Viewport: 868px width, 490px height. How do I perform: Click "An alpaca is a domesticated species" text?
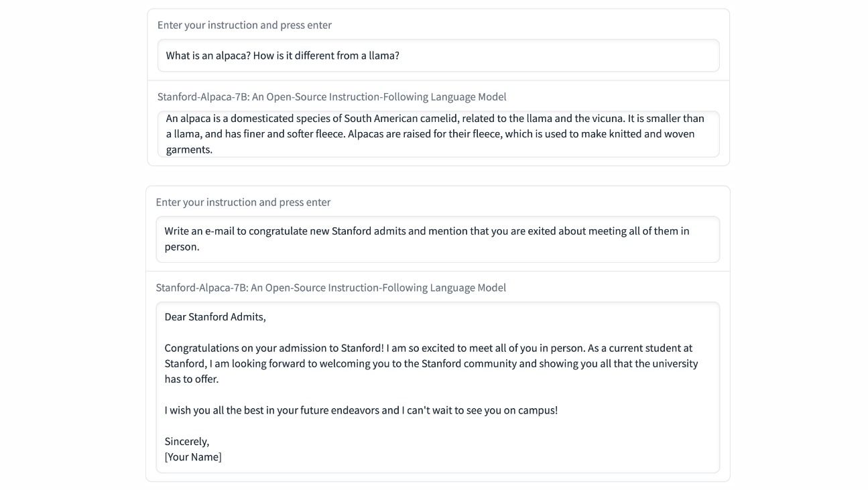(x=253, y=119)
